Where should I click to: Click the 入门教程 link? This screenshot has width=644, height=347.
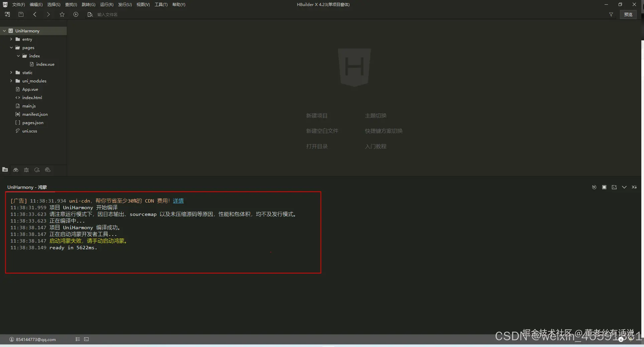(x=375, y=146)
